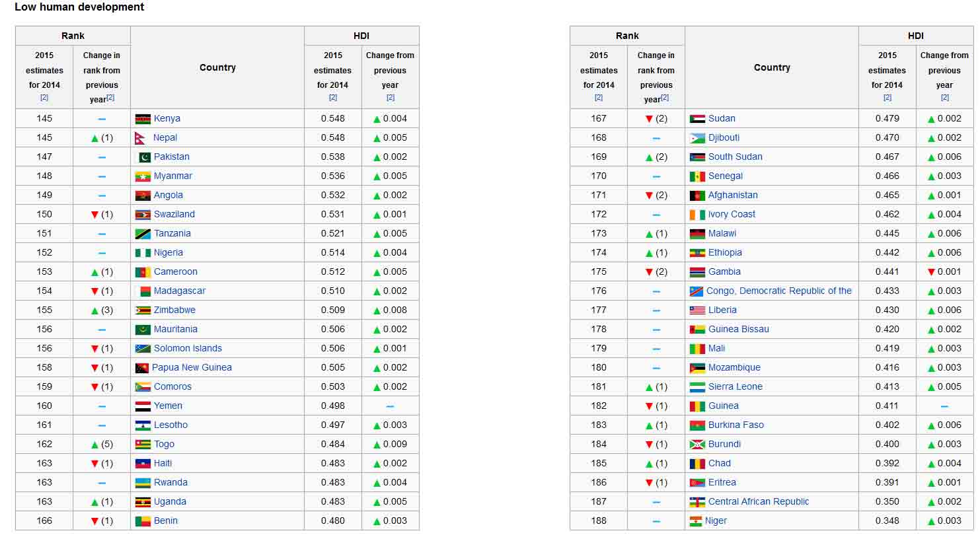The width and height of the screenshot is (980, 537).
Task: Click the Liberia flag icon
Action: pyautogui.click(x=697, y=310)
